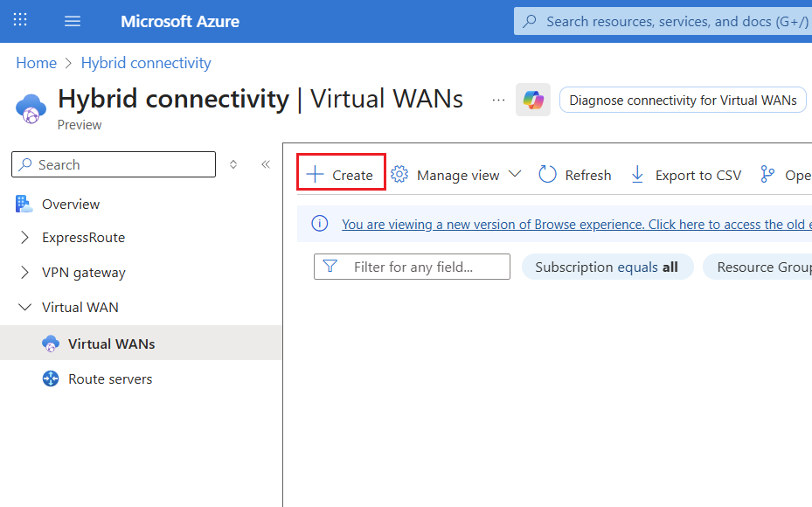Click the Create button
This screenshot has width=812, height=507.
341,175
